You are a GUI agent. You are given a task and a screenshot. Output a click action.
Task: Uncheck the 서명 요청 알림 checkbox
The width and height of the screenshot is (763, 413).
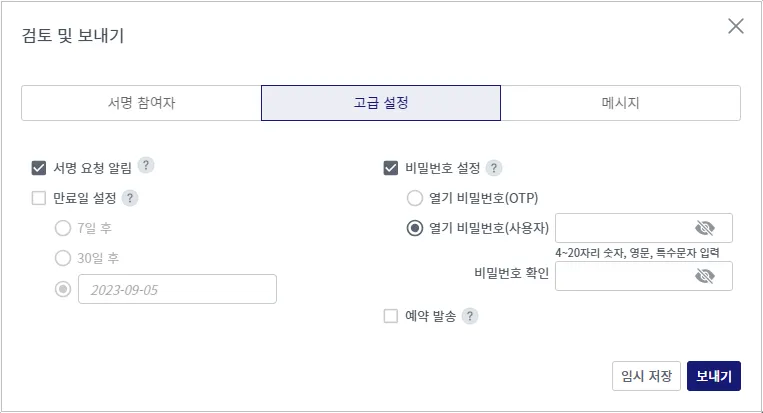[x=40, y=168]
